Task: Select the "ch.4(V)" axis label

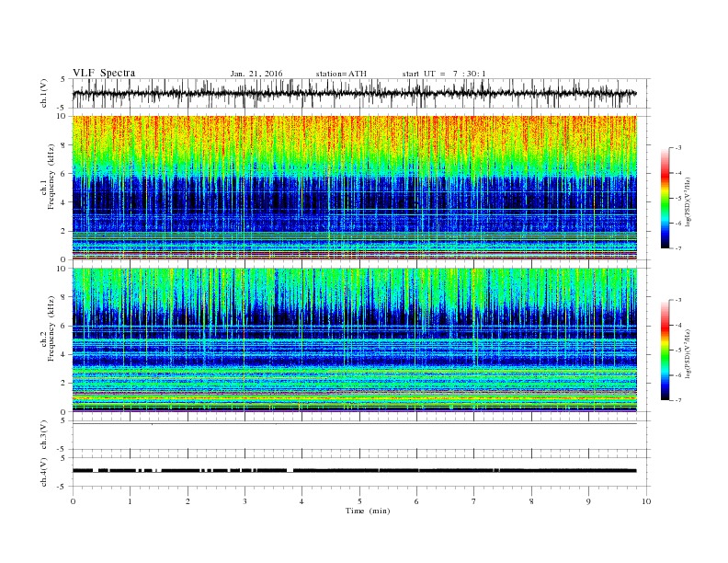Action: pos(44,472)
